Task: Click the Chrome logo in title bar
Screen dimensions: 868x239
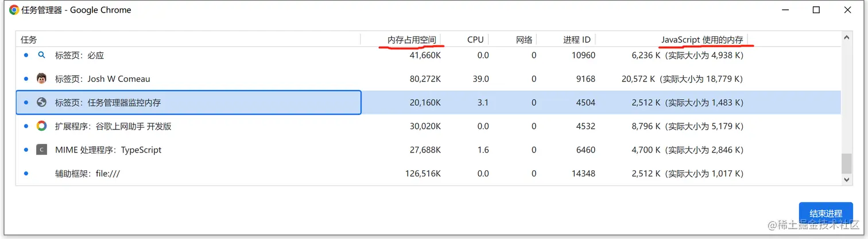Action: point(14,10)
